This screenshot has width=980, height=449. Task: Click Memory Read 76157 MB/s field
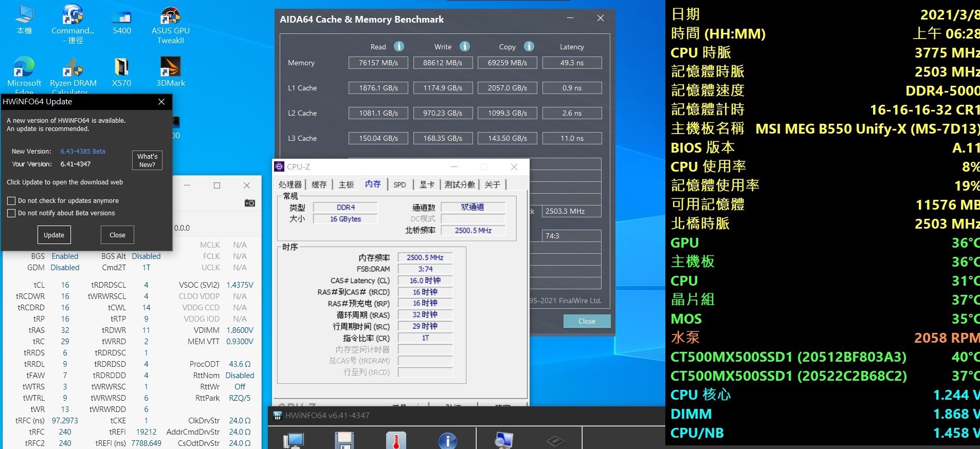click(x=378, y=63)
